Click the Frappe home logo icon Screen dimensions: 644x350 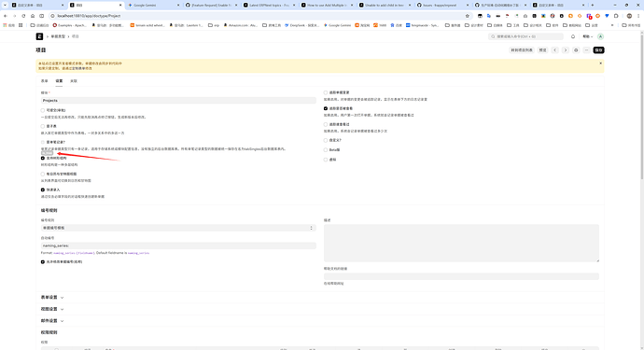click(39, 36)
